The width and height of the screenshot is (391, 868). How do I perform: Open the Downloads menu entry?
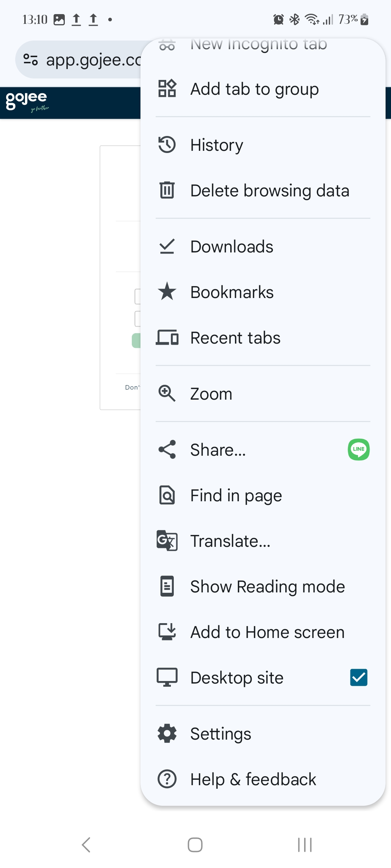[x=232, y=247]
